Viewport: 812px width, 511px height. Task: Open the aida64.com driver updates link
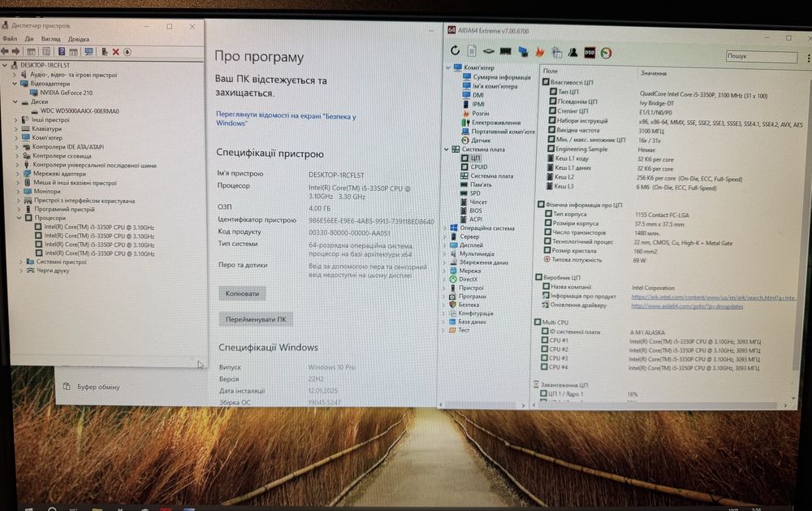pos(687,306)
